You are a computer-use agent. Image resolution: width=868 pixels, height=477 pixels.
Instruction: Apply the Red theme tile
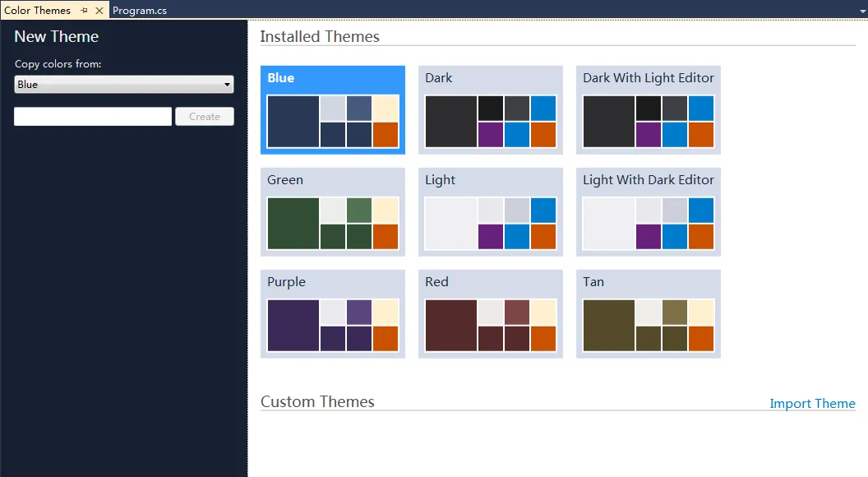click(x=490, y=313)
